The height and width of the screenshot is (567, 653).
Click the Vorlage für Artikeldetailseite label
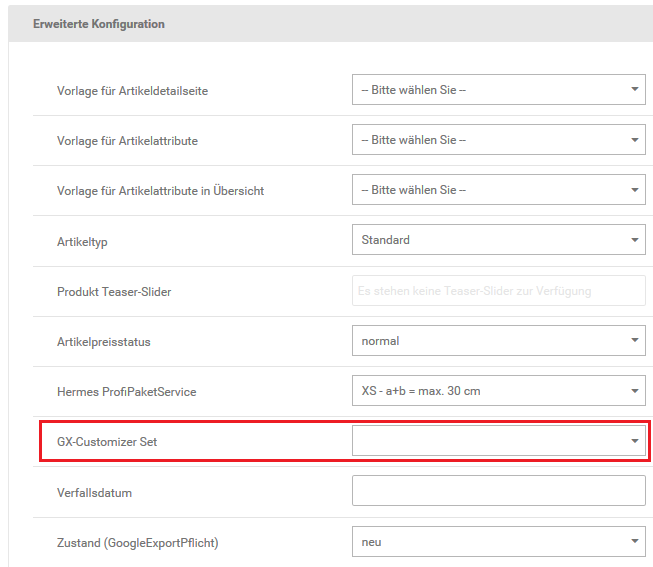pyautogui.click(x=132, y=91)
